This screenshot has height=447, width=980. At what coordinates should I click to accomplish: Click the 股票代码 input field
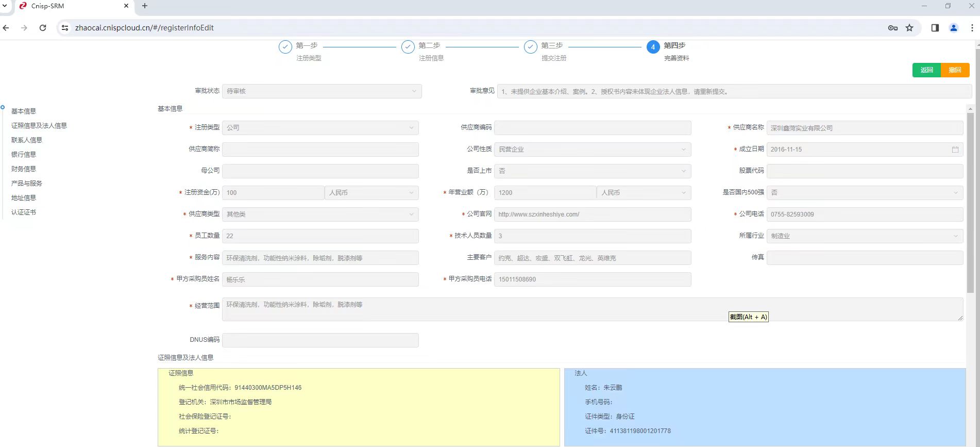(x=865, y=171)
